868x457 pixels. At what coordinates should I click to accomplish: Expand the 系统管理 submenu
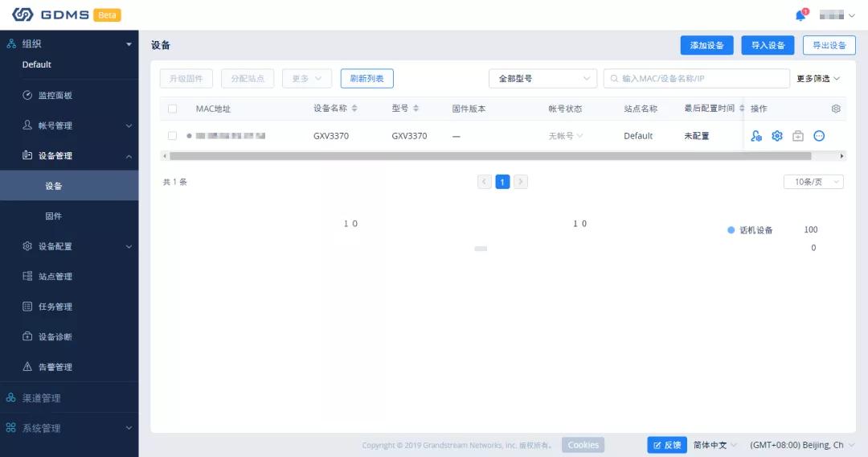[129, 428]
